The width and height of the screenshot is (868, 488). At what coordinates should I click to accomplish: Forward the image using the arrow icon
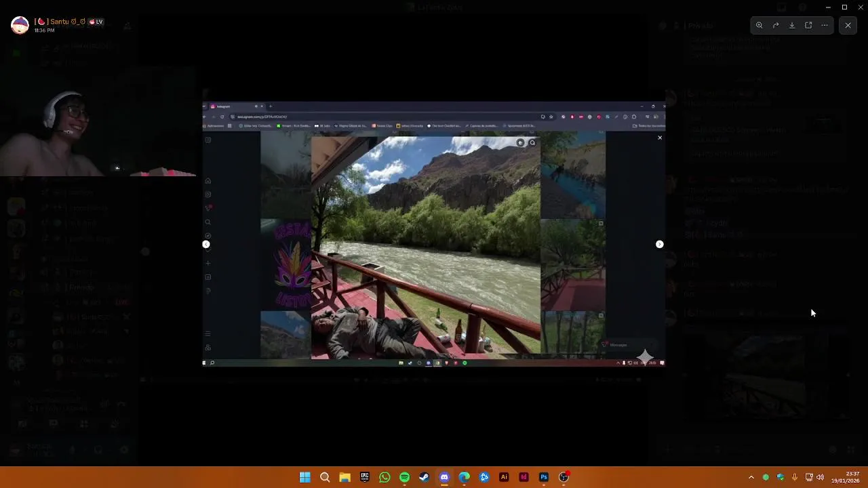tap(776, 25)
